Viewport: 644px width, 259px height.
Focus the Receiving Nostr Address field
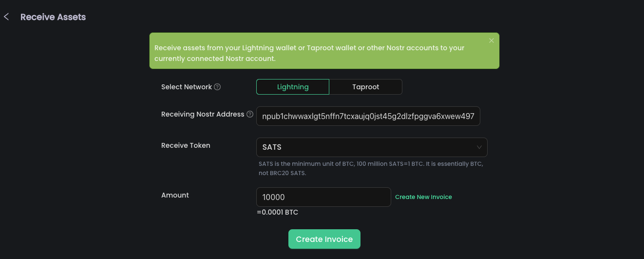click(368, 116)
